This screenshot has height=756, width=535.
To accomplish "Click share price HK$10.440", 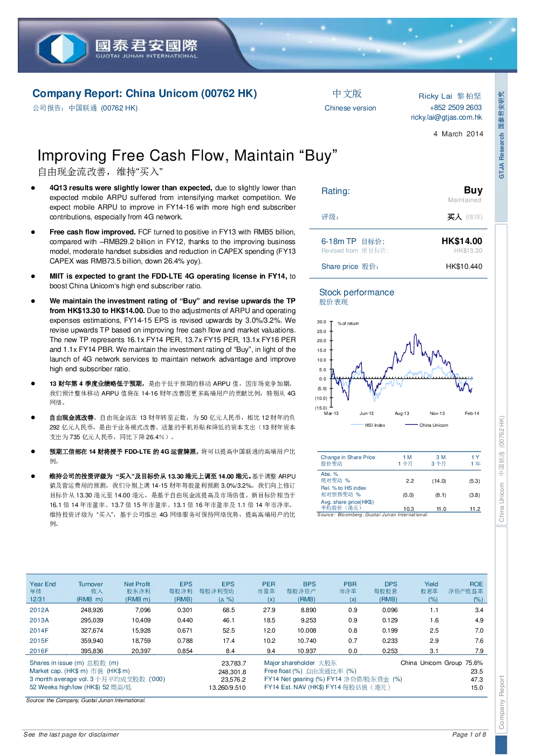I will (x=464, y=266).
